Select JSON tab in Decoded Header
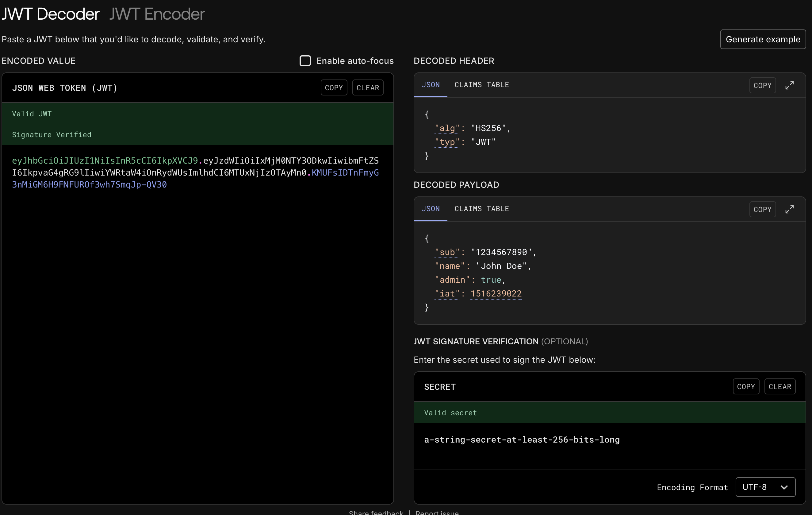This screenshot has width=812, height=515. (x=430, y=85)
